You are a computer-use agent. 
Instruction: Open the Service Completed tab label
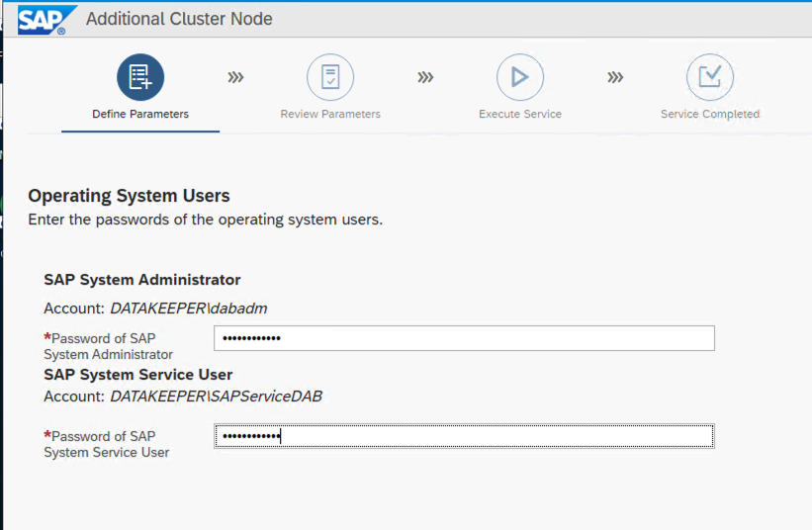[710, 114]
